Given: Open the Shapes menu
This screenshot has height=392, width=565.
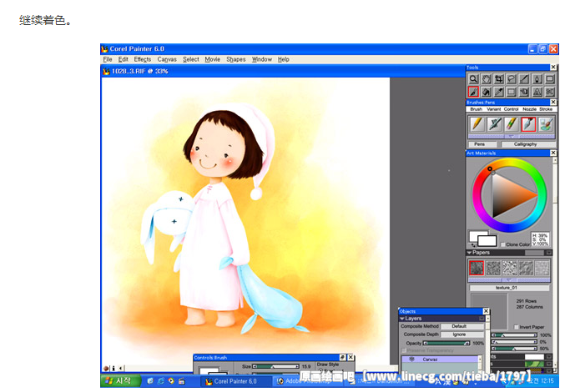Looking at the screenshot, I should click(235, 59).
